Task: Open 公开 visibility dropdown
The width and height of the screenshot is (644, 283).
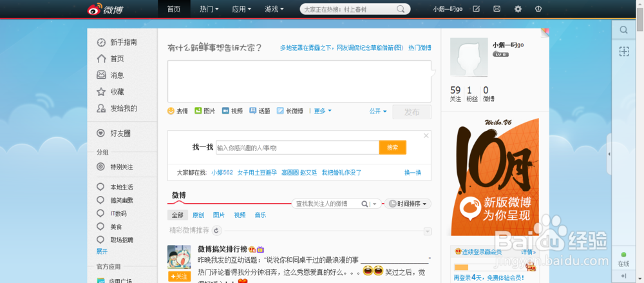Action: pyautogui.click(x=378, y=111)
